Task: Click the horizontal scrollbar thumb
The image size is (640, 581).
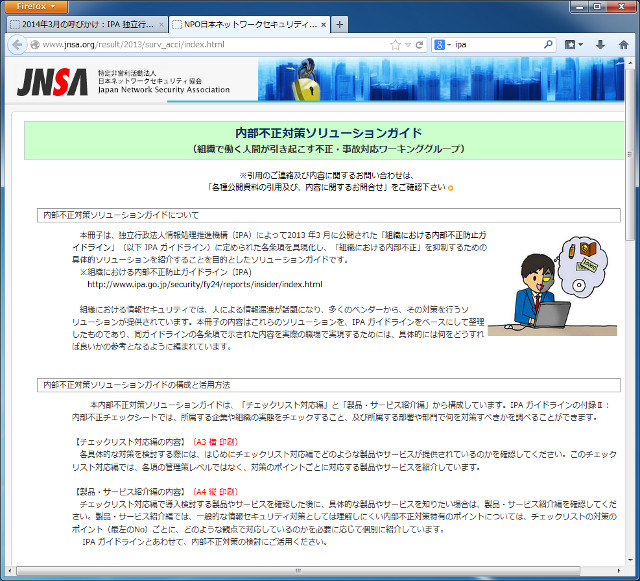Action: pos(298,571)
